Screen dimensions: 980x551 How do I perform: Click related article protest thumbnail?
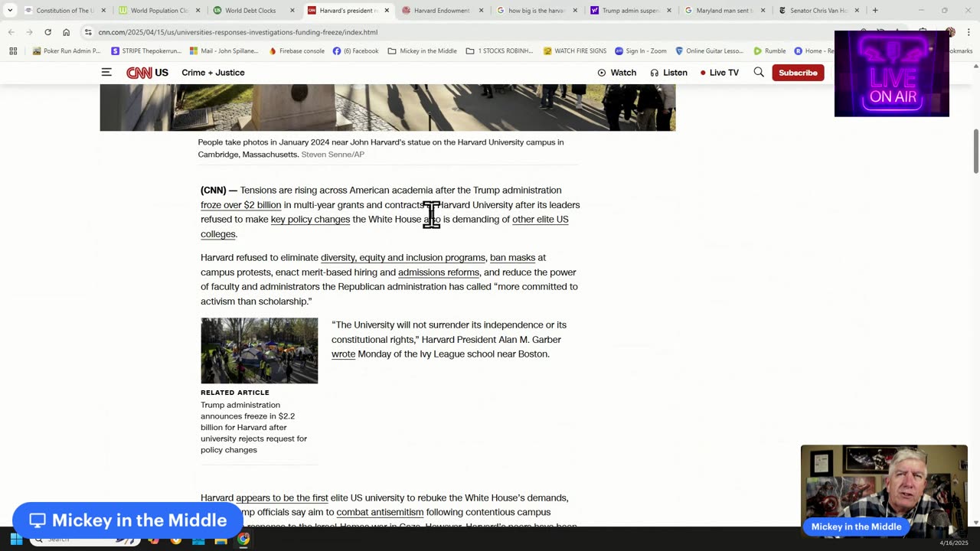tap(259, 350)
